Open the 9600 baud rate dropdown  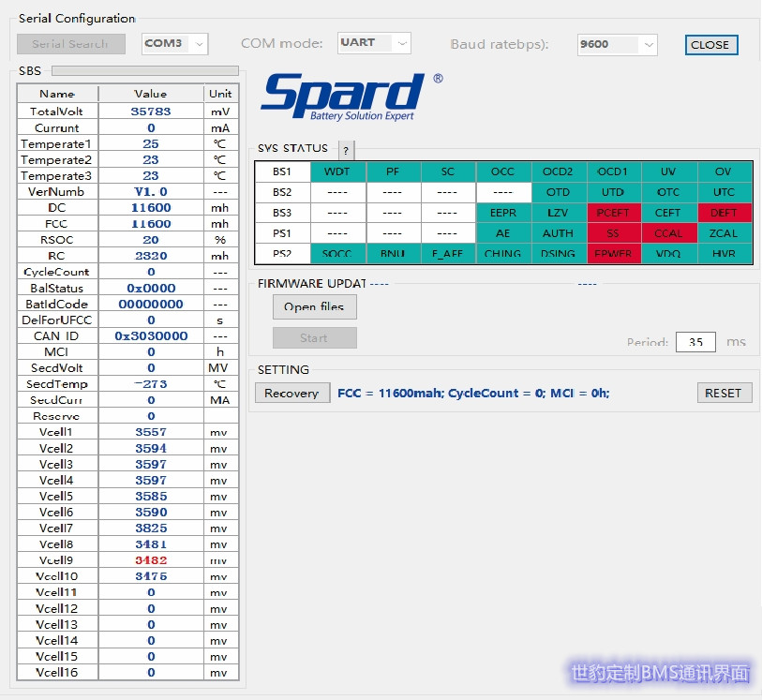pyautogui.click(x=617, y=44)
